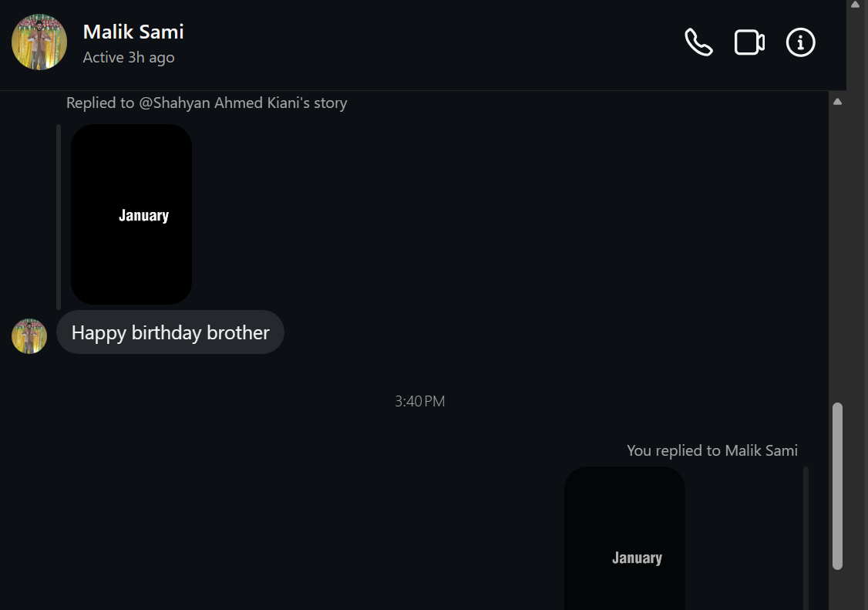Click the vertical quote bar left of Malik's story reply

59,216
